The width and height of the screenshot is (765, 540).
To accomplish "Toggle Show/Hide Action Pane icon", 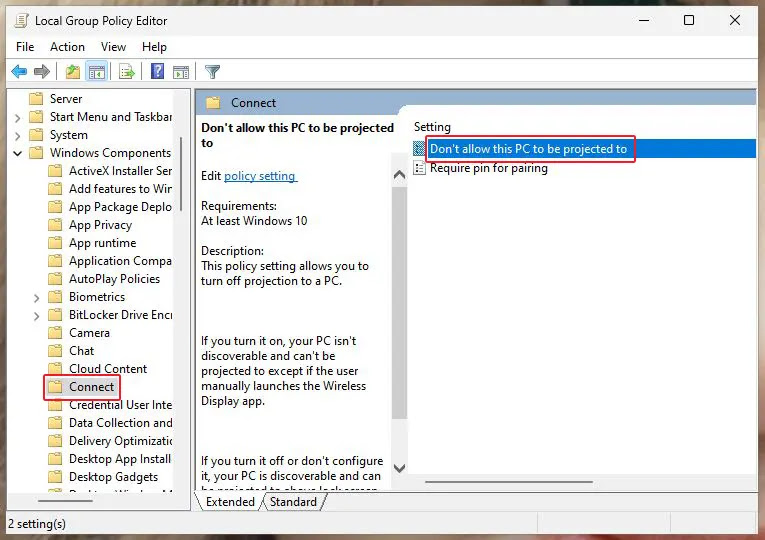I will tap(181, 72).
